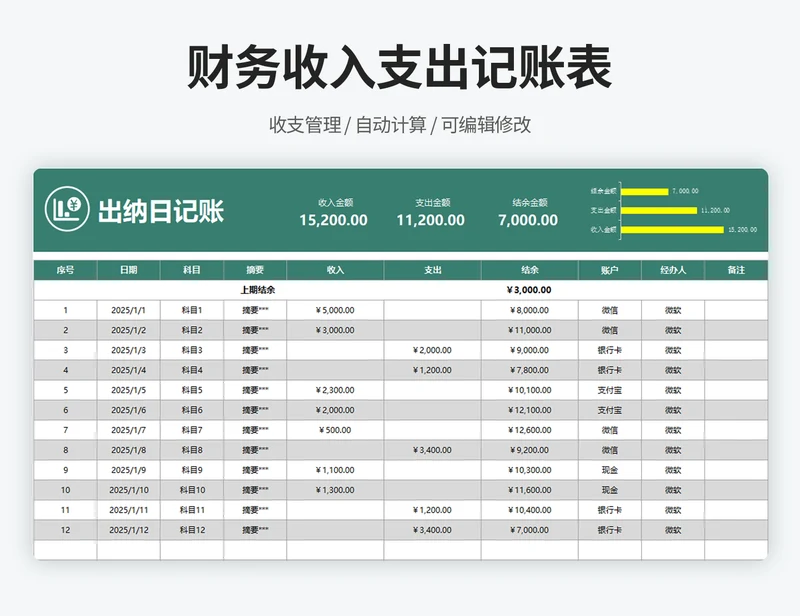The image size is (800, 616).
Task: Select the 账户 column header
Action: (610, 270)
